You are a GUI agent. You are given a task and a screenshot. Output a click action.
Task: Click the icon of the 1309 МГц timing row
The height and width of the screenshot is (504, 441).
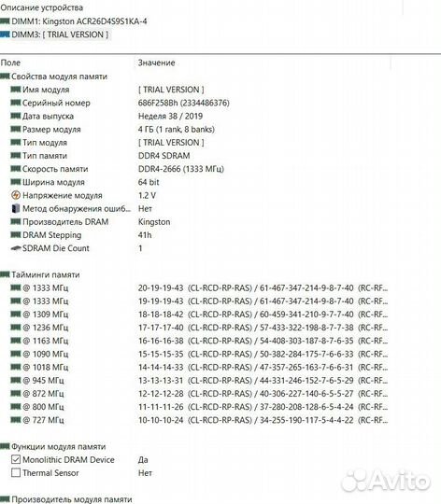coord(16,314)
